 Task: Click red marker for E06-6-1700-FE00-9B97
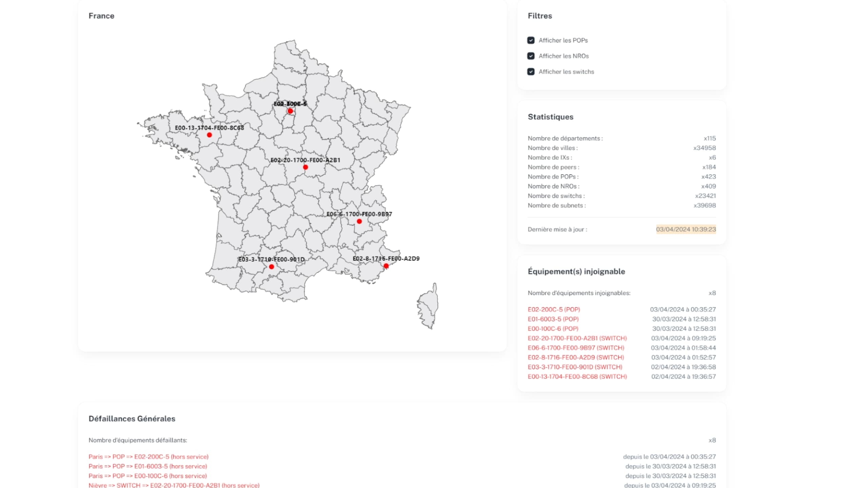coord(359,221)
